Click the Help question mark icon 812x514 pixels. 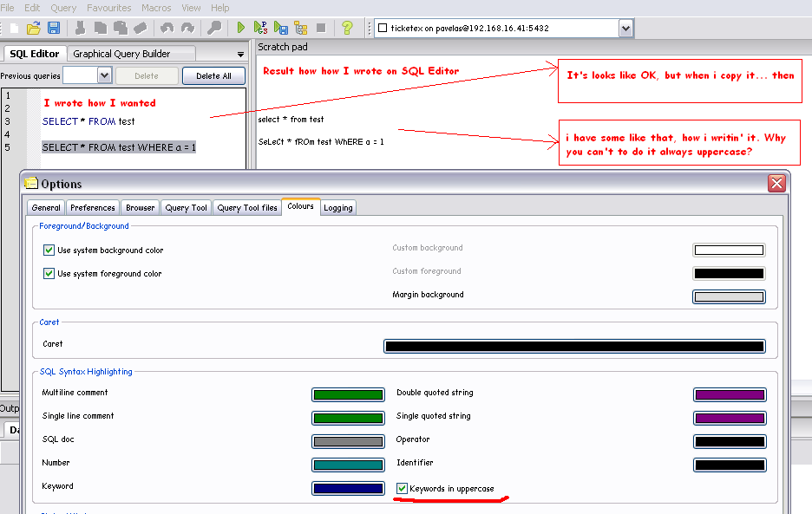click(347, 28)
